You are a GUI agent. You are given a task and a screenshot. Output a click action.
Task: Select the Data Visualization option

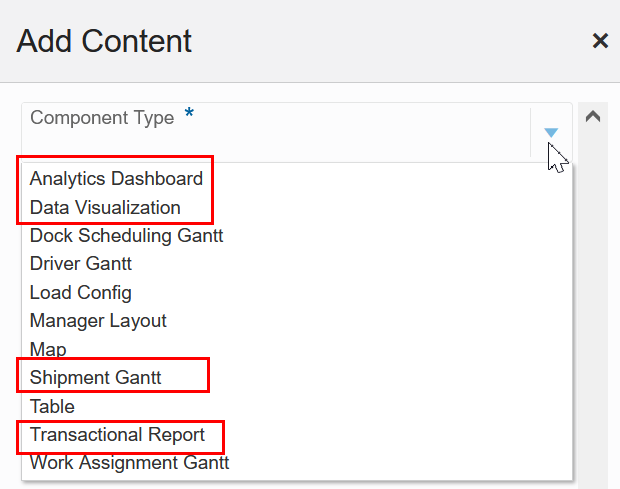pos(105,208)
